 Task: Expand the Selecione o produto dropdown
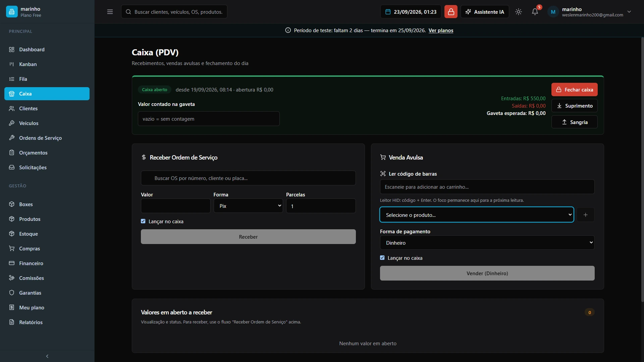[x=477, y=215]
